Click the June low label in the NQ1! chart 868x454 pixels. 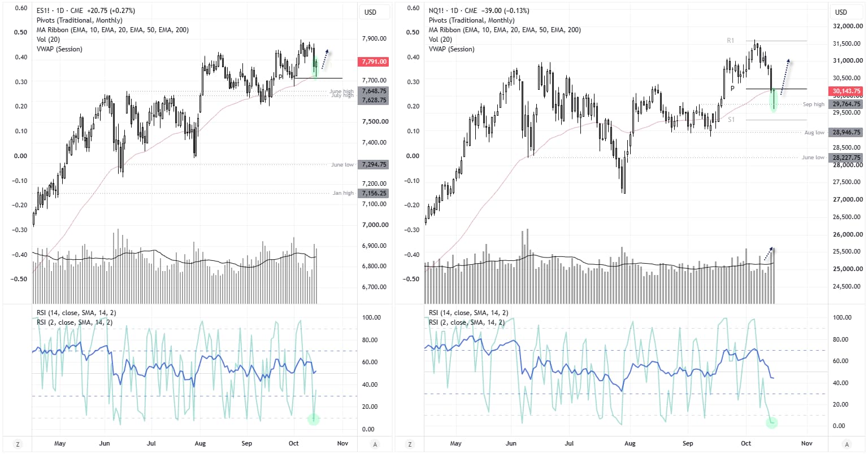813,158
